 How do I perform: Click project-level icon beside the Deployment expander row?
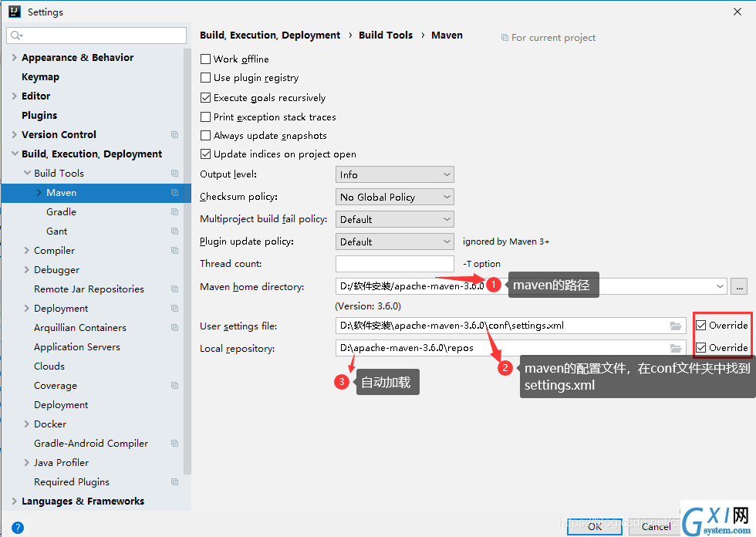pyautogui.click(x=174, y=308)
